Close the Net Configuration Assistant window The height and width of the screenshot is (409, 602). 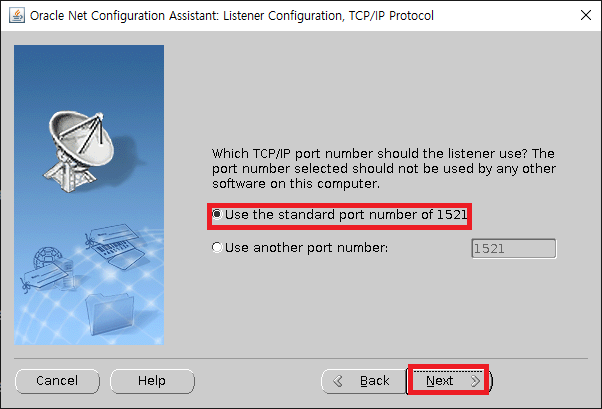tap(585, 15)
